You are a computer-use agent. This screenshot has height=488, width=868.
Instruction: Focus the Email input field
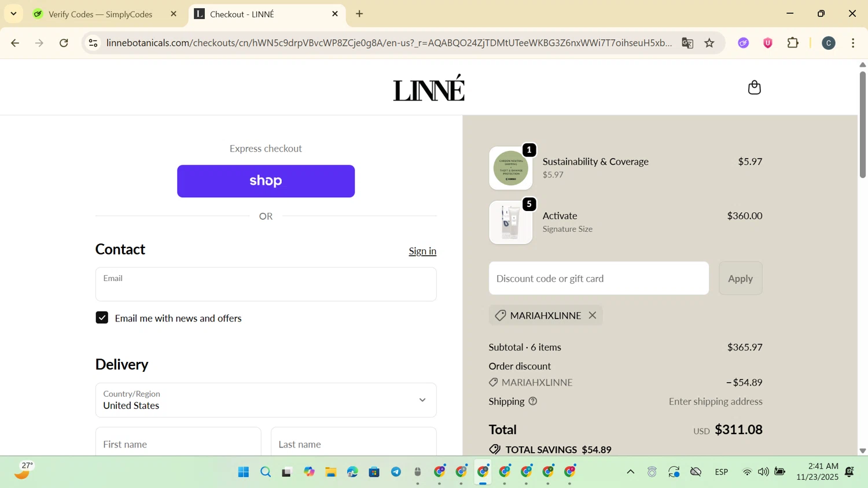pos(266,284)
